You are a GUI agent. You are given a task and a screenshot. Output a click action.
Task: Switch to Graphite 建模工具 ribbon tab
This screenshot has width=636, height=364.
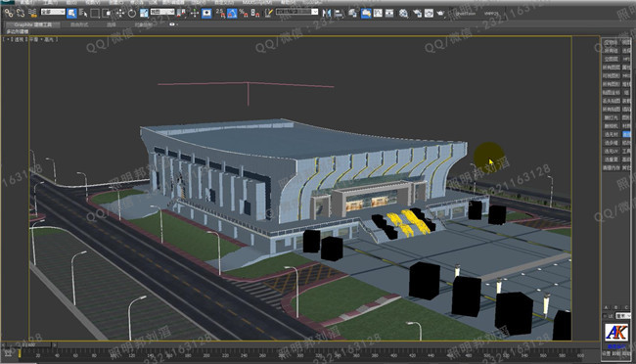click(x=33, y=24)
